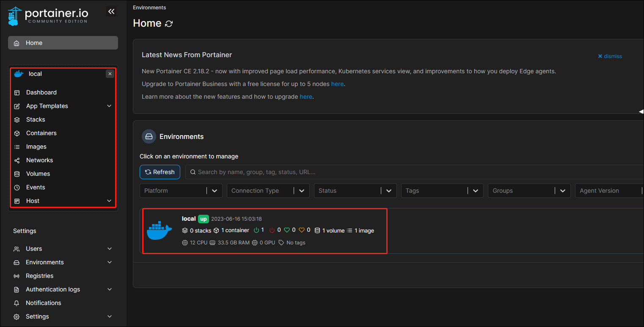Screen dimensions: 644x327
Task: Open the Platform filter dropdown
Action: click(181, 191)
